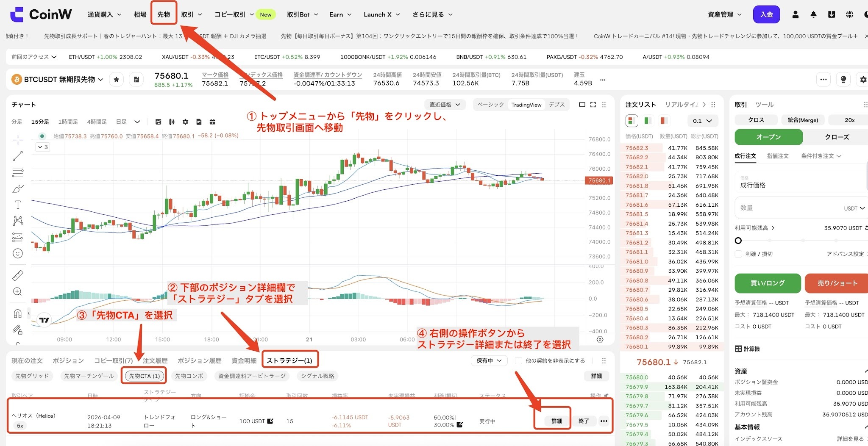Select the crosshair cursor tool in chart
868x446 pixels.
coord(18,139)
